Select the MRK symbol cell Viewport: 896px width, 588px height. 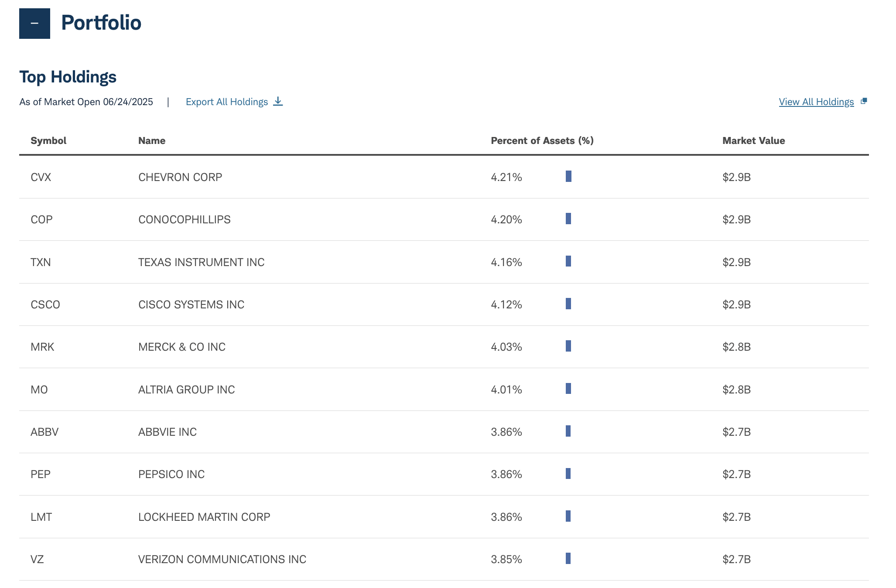42,347
